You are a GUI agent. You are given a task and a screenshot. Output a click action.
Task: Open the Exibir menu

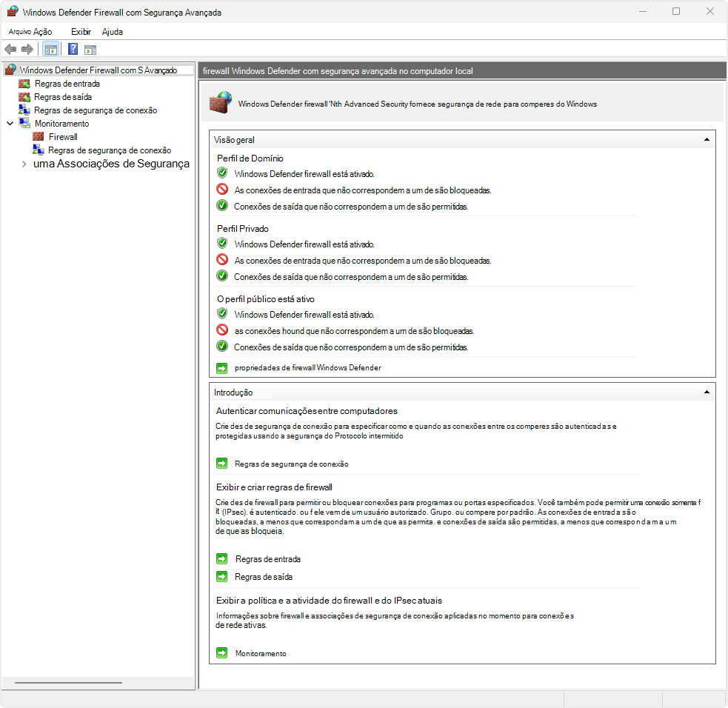point(81,32)
